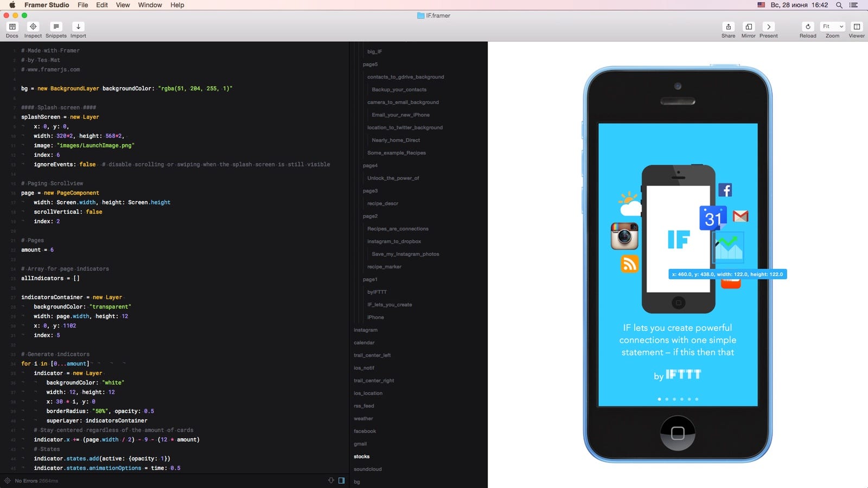The image size is (868, 488).
Task: Click the Import toolbar icon
Action: pyautogui.click(x=78, y=27)
